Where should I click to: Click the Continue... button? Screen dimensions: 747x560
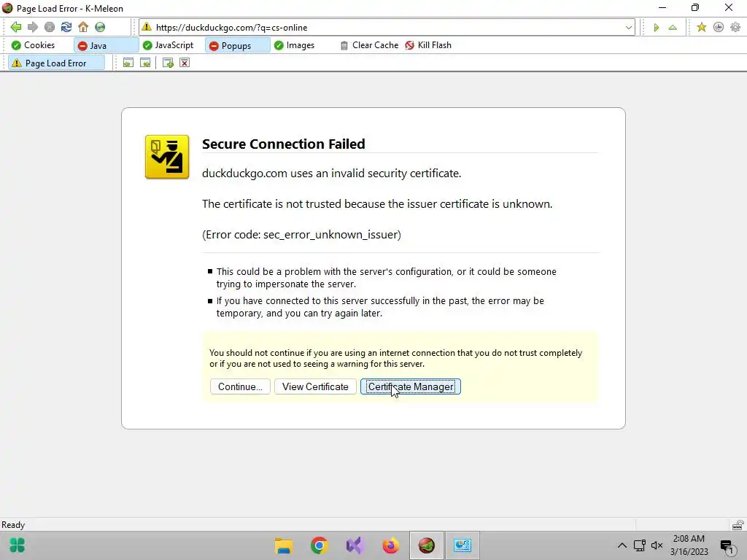click(x=240, y=386)
